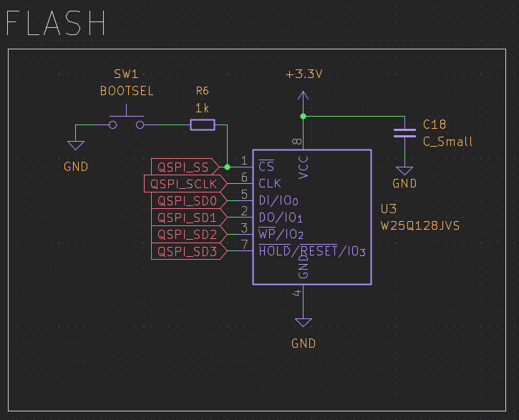Select the QSPI_SD1 global label
The width and height of the screenshot is (519, 420).
click(188, 218)
